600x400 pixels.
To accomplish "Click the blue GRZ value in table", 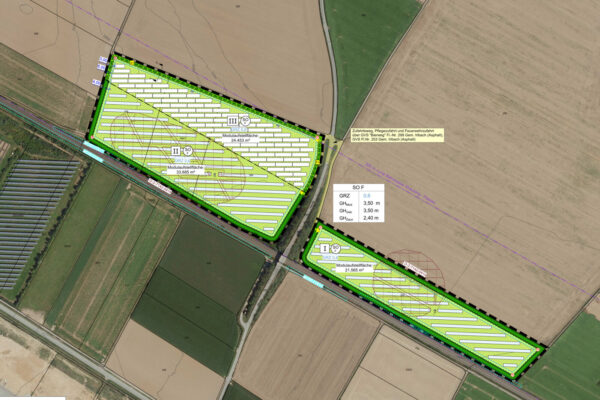I will (368, 196).
